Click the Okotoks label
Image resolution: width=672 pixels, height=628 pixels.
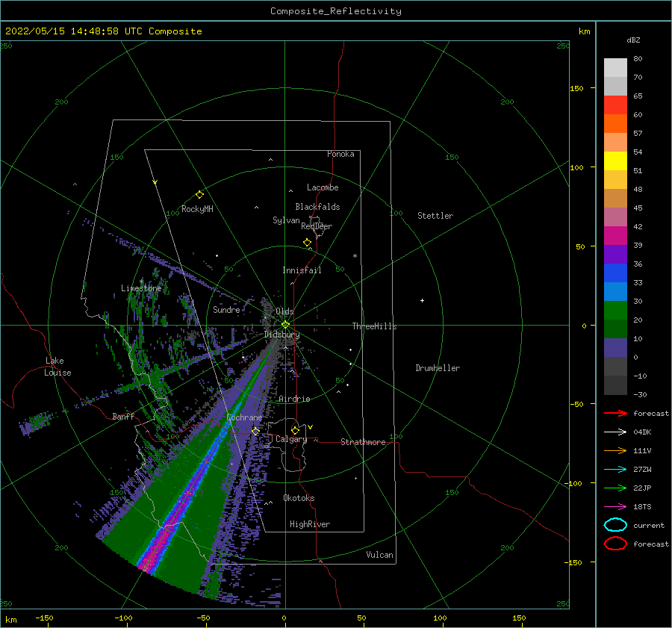pyautogui.click(x=299, y=498)
